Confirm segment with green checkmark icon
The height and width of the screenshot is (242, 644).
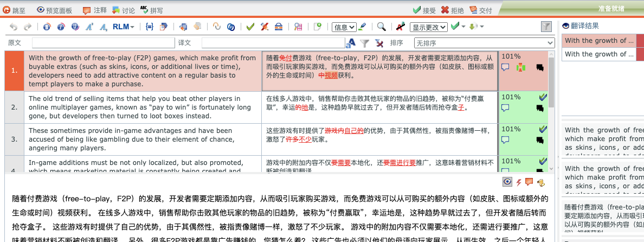click(x=250, y=27)
